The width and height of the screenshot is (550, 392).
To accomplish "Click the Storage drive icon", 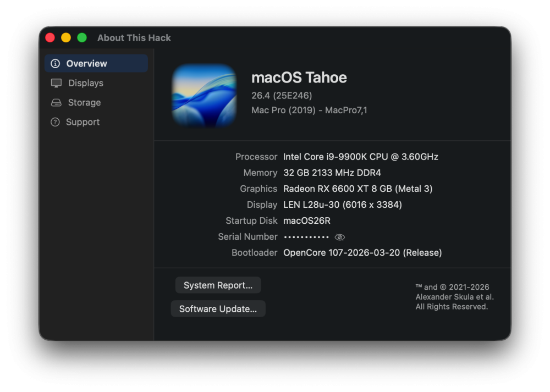I will 56,103.
